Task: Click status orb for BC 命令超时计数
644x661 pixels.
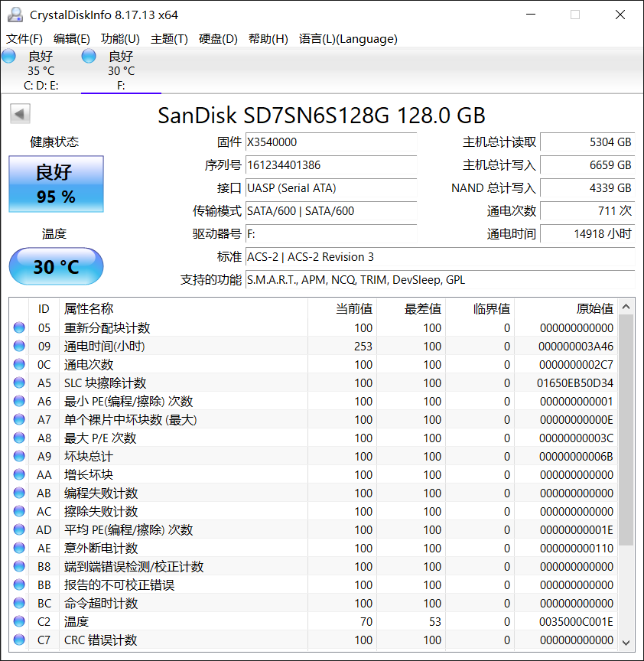Action: pos(19,603)
